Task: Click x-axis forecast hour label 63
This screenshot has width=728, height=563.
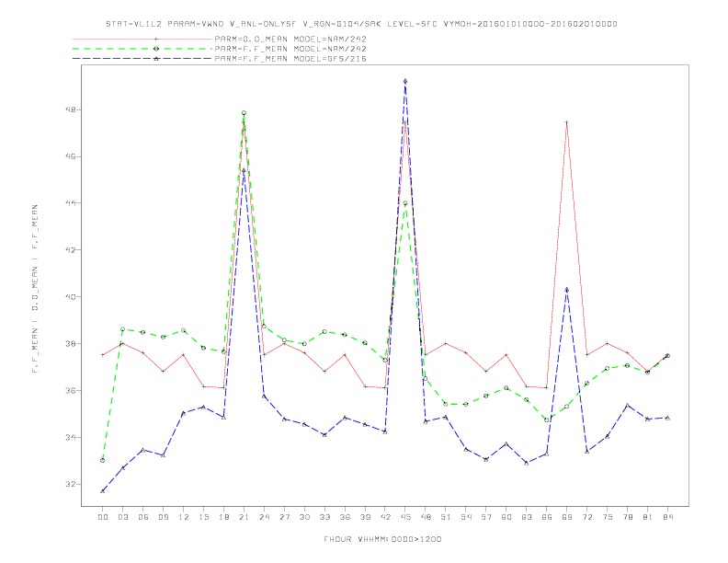Action: click(x=527, y=517)
